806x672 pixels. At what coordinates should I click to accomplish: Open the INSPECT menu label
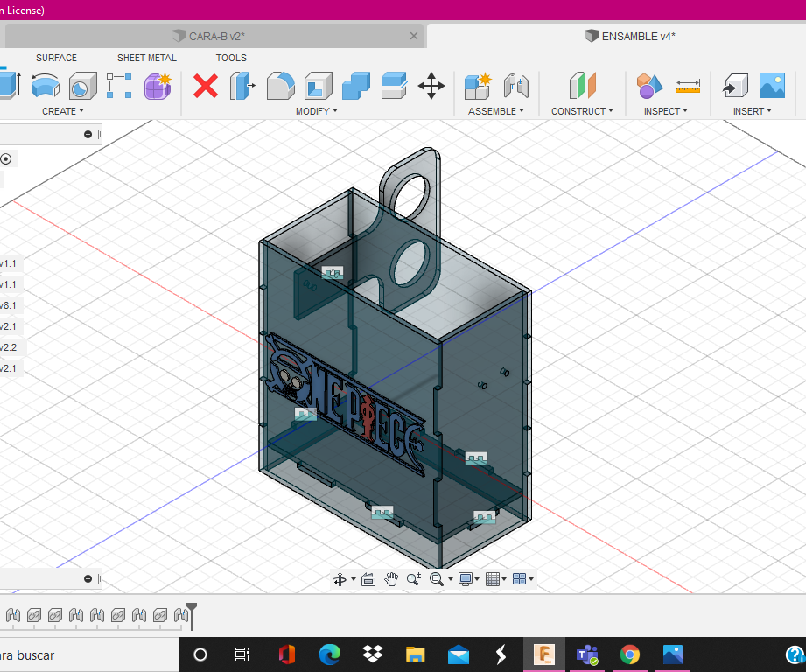coord(665,111)
